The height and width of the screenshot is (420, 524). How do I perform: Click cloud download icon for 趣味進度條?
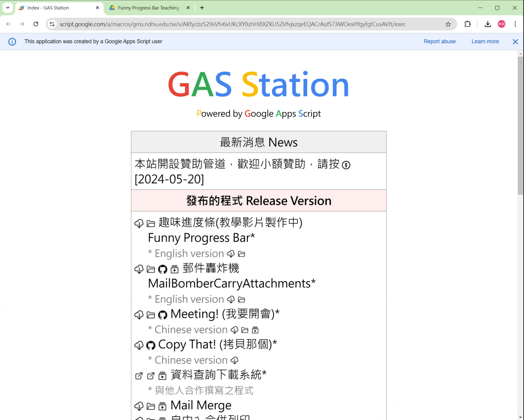tap(139, 223)
